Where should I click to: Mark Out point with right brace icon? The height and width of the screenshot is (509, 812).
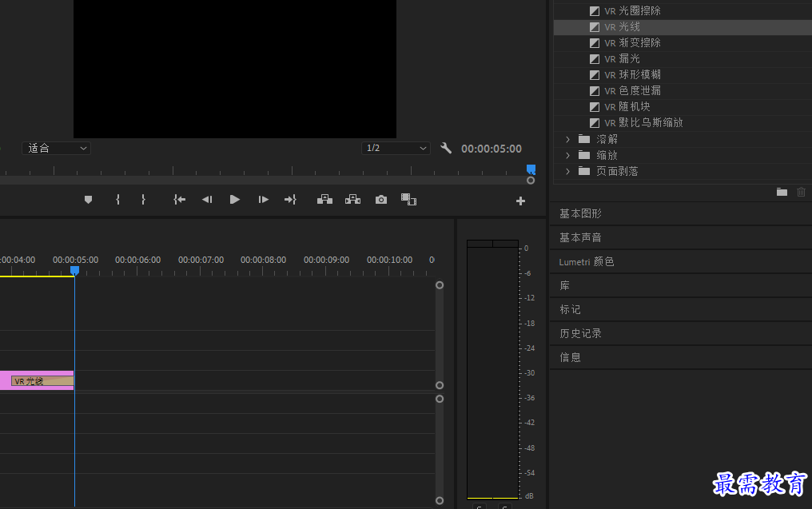tap(143, 199)
